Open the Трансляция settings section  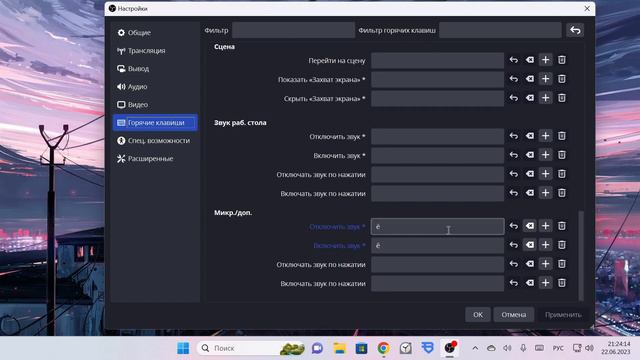155,51
